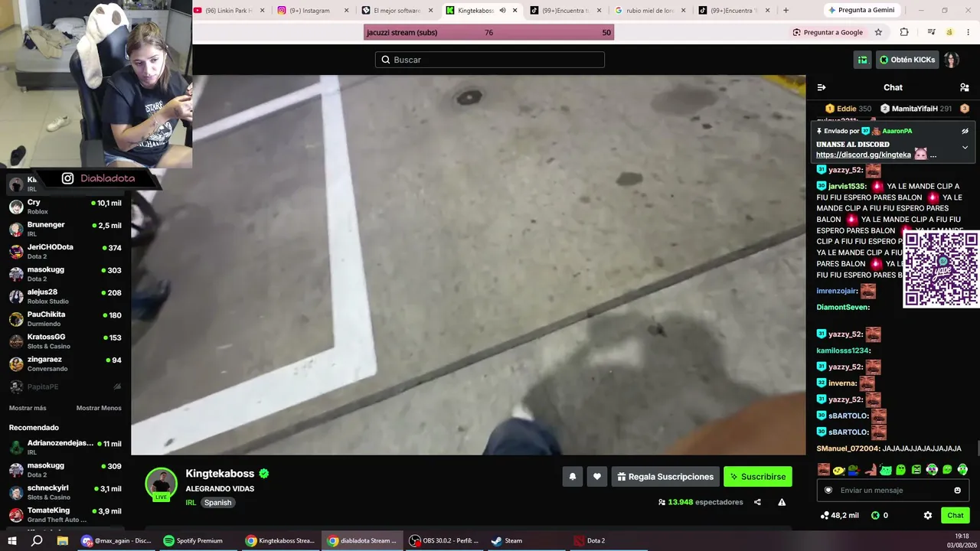Insert the first mustache-face emote from quick emotes

[x=824, y=469]
